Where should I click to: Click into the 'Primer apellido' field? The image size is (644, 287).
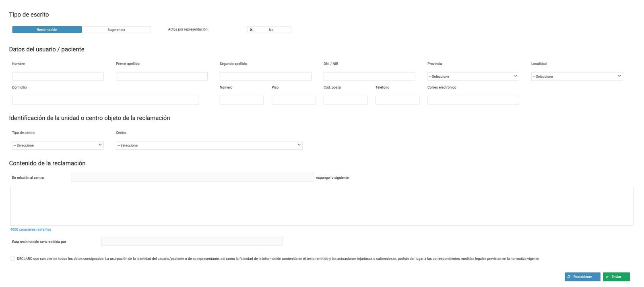coord(161,76)
